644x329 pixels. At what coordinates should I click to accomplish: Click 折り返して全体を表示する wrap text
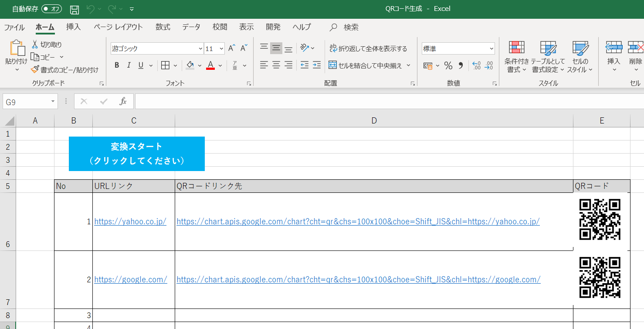click(x=368, y=48)
